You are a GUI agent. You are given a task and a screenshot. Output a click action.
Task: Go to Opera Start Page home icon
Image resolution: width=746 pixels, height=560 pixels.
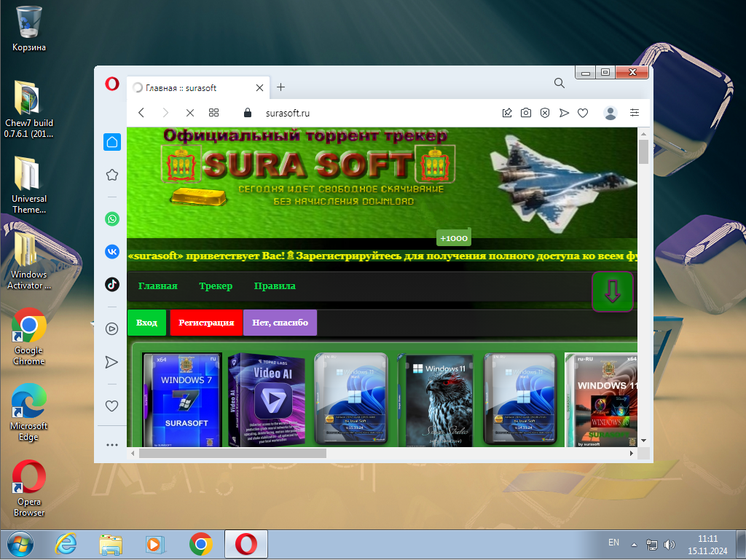click(111, 142)
